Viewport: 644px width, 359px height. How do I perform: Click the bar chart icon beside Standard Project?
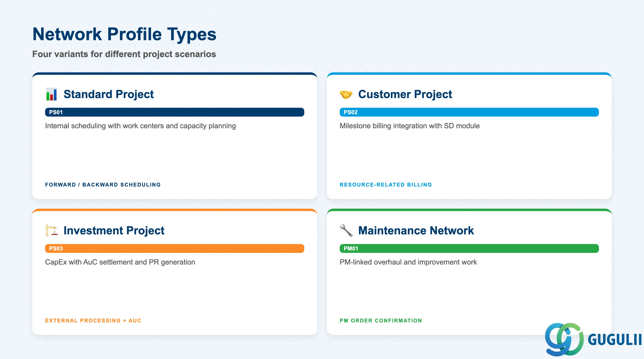(x=52, y=94)
